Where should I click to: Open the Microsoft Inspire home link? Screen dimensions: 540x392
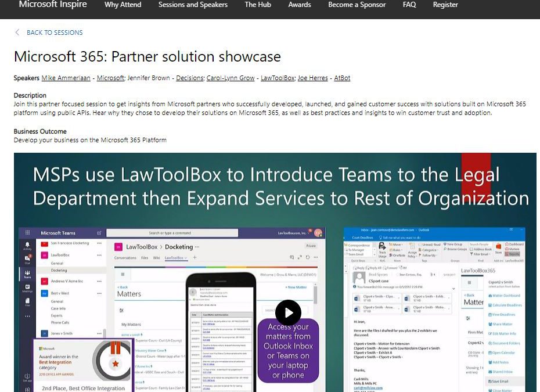point(53,5)
